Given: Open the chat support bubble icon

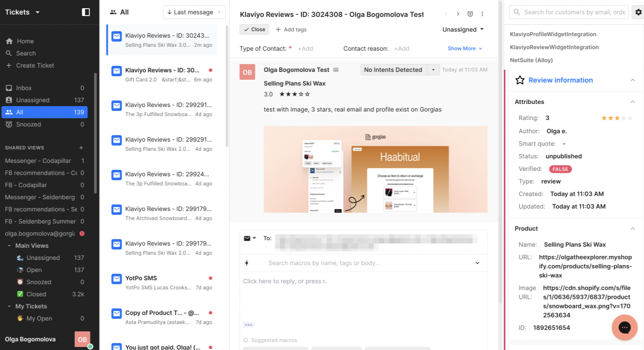Looking at the screenshot, I should [625, 327].
